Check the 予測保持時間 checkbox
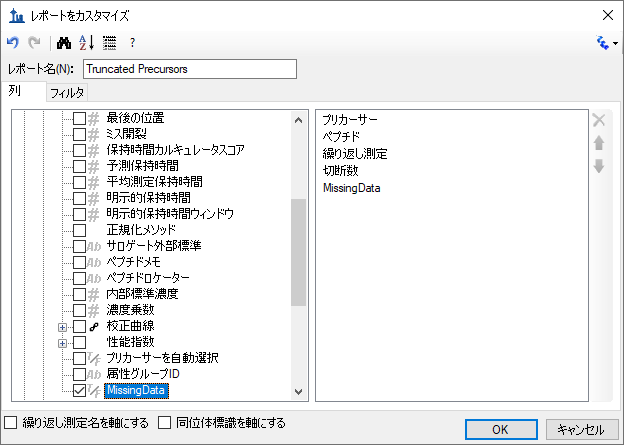 [x=80, y=166]
